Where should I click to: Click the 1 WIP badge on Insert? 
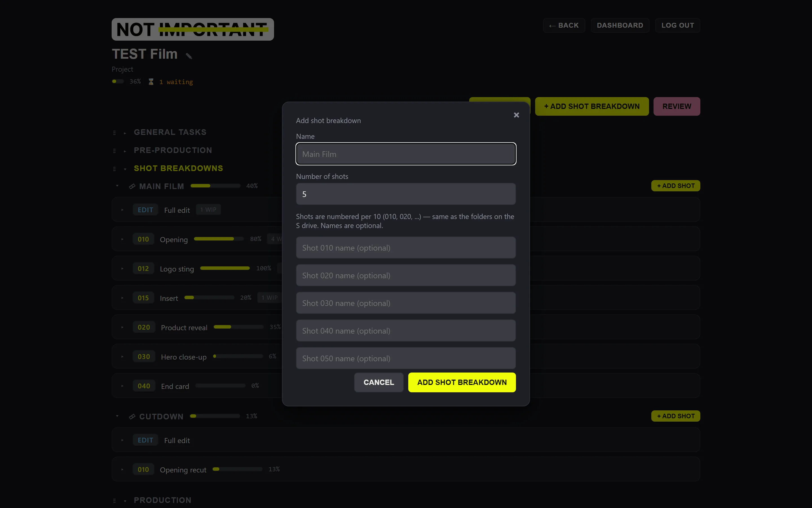click(270, 298)
